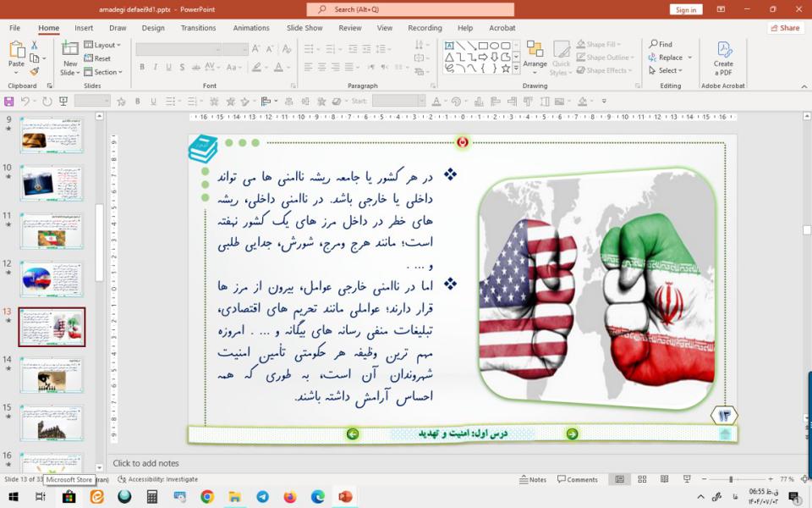Switch to the Transitions tab
Image resolution: width=812 pixels, height=508 pixels.
coord(198,28)
